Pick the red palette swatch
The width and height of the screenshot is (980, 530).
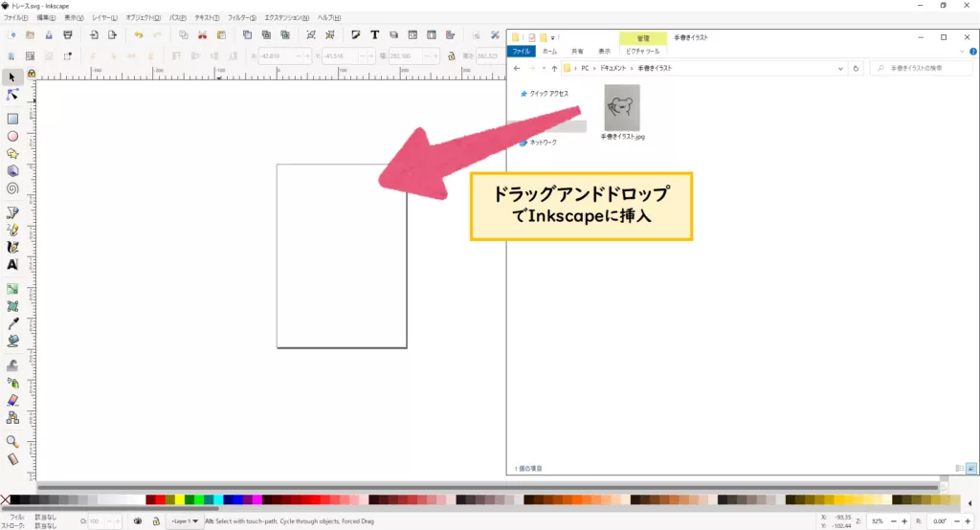point(160,499)
